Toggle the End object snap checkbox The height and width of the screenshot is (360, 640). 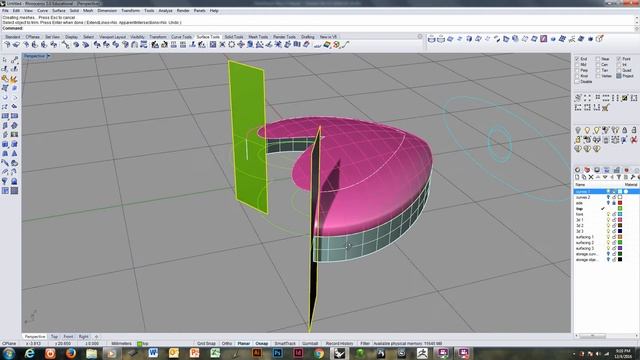577,59
